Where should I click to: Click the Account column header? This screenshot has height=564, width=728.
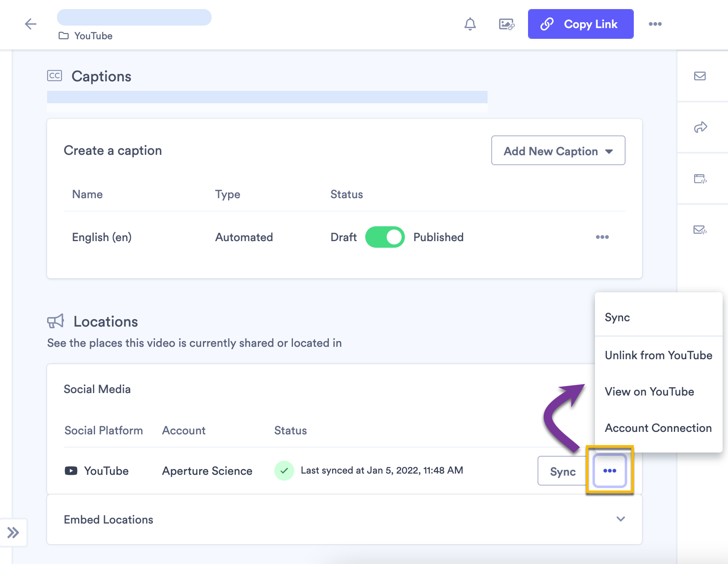184,430
